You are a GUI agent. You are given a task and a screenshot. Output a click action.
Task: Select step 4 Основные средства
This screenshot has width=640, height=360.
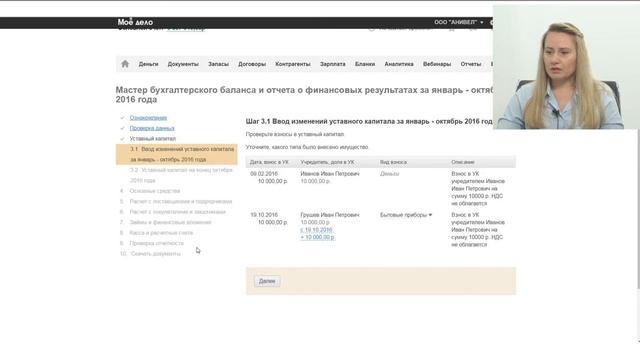155,191
